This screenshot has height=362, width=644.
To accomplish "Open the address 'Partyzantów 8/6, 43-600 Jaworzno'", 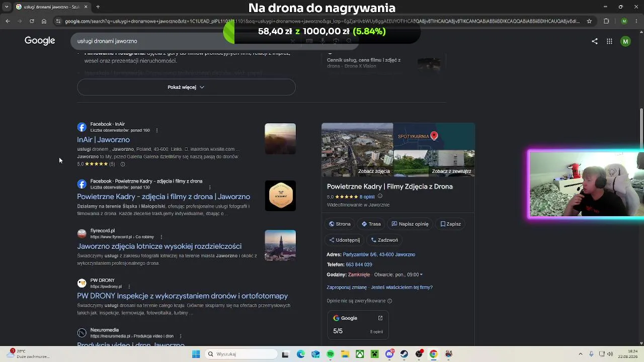I will point(379,255).
